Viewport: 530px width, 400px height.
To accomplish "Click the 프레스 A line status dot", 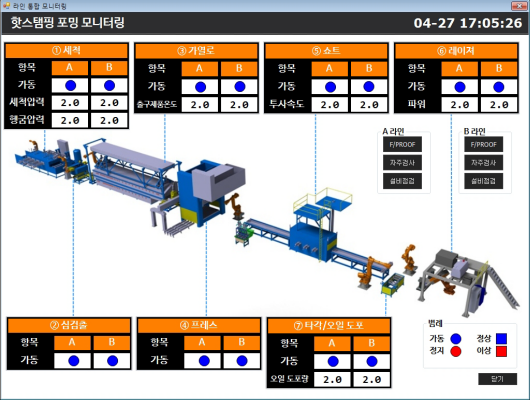I will [204, 361].
